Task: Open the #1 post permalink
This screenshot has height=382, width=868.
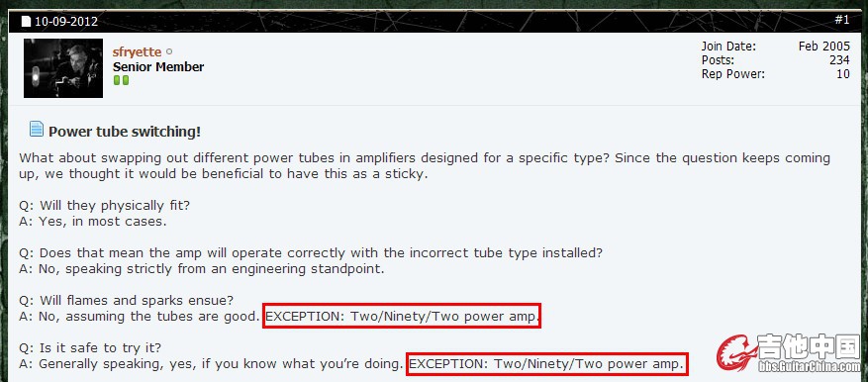Action: click(841, 20)
